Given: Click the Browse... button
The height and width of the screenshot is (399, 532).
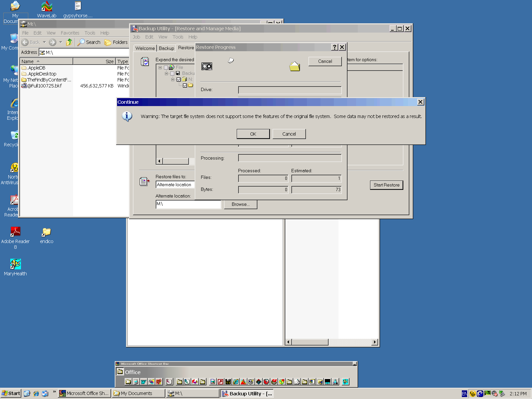Looking at the screenshot, I should (240, 204).
